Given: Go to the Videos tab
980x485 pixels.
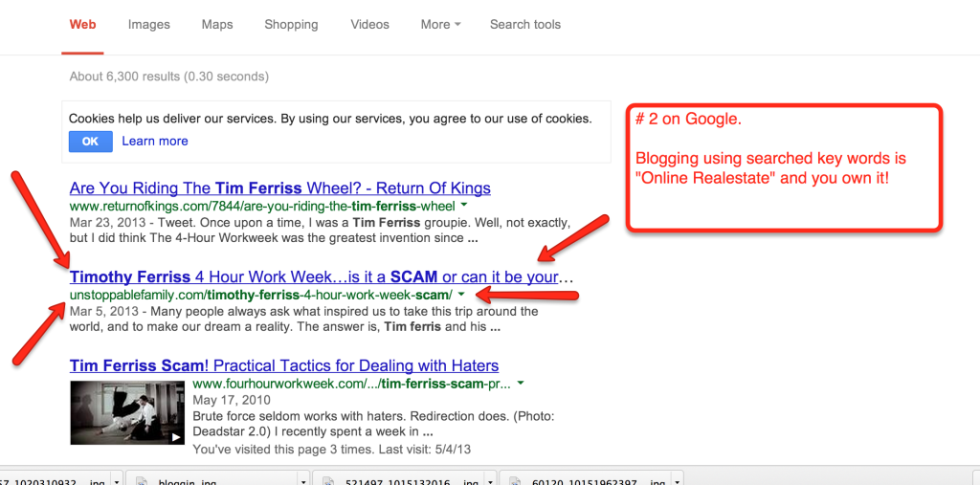Looking at the screenshot, I should tap(369, 25).
